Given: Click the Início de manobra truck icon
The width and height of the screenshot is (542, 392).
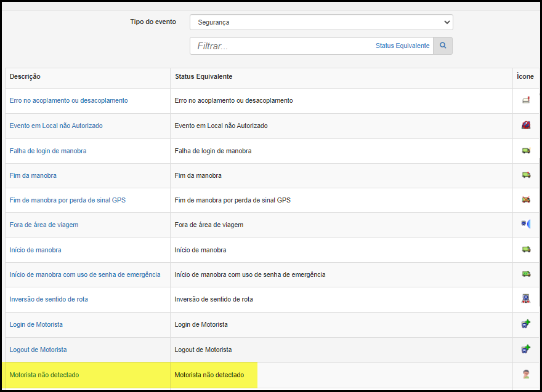Looking at the screenshot, I should [x=526, y=249].
